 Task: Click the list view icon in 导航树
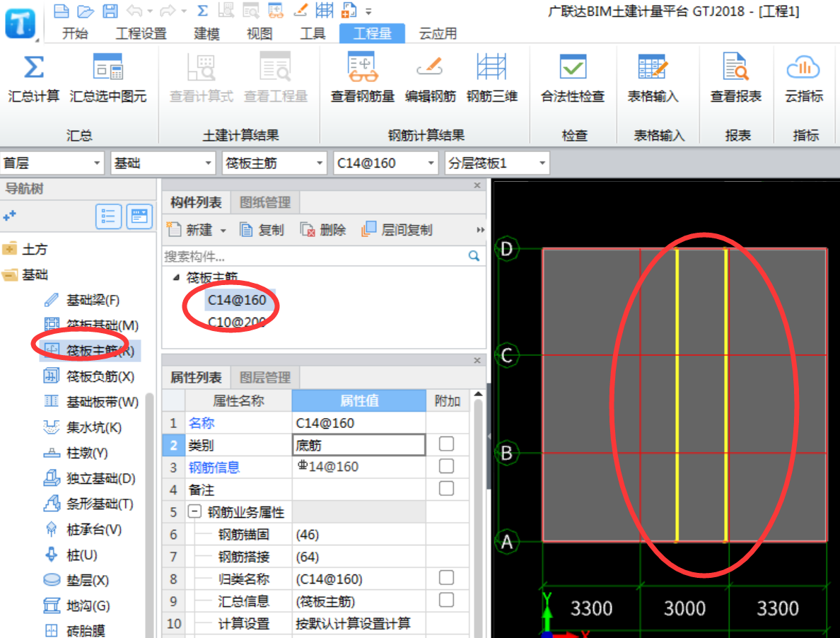click(108, 216)
